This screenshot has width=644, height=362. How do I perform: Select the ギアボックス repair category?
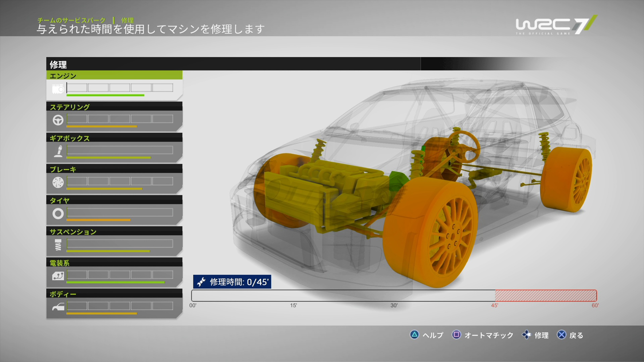70,138
